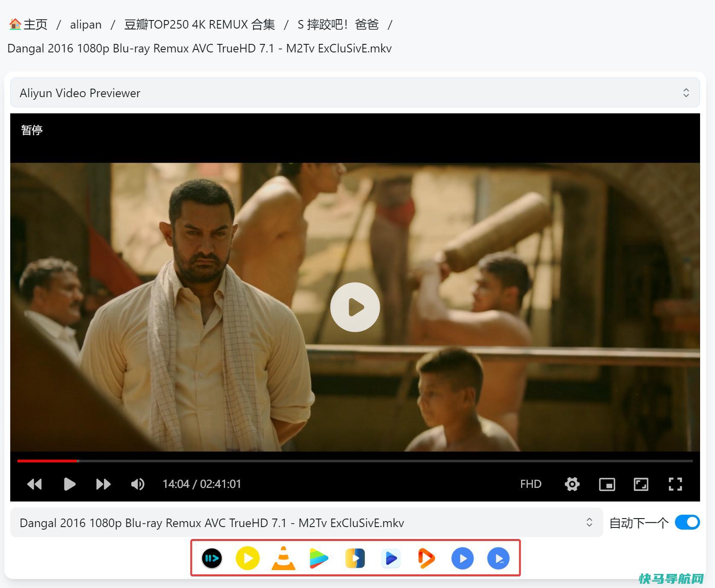Open the player settings gear
This screenshot has width=715, height=588.
(x=572, y=484)
